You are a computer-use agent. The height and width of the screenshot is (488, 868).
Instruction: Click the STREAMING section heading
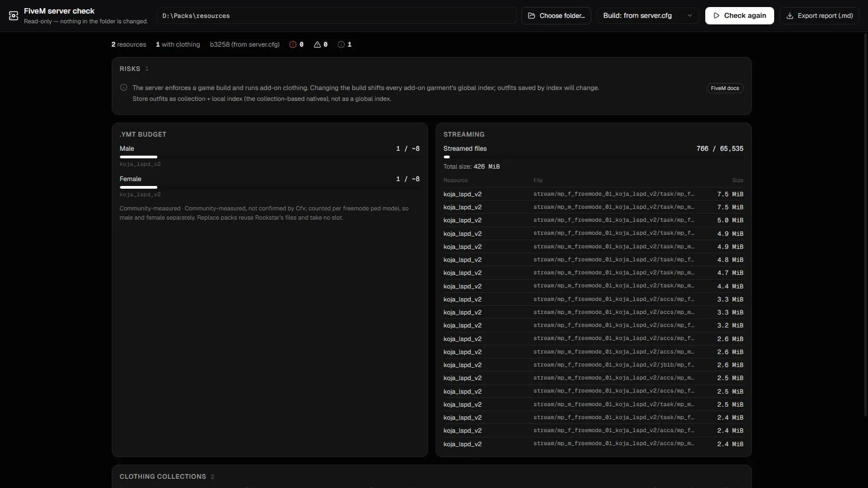click(x=464, y=134)
